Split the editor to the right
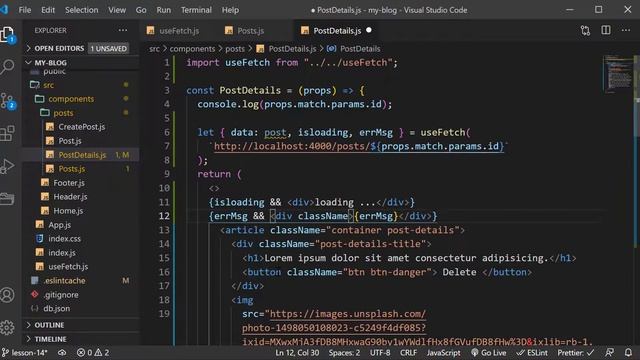This screenshot has height=360, width=640. pos(606,30)
